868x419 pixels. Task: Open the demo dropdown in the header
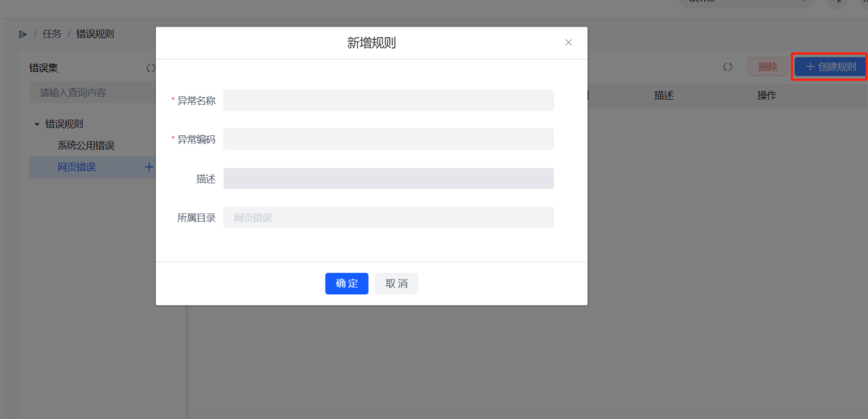tap(746, 2)
